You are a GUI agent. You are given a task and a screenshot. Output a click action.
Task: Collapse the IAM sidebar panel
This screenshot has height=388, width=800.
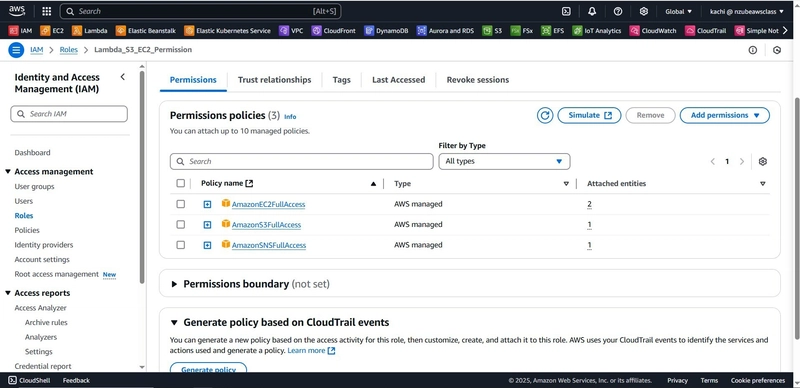122,77
